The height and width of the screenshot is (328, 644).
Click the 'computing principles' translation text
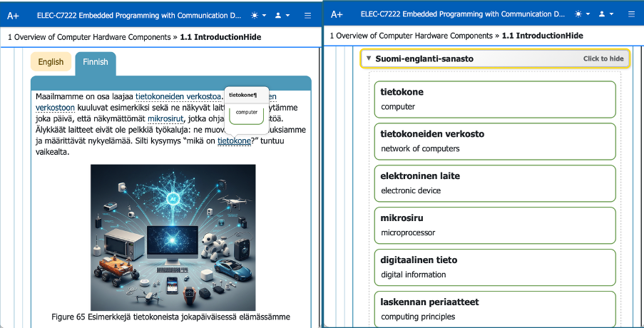click(x=418, y=317)
